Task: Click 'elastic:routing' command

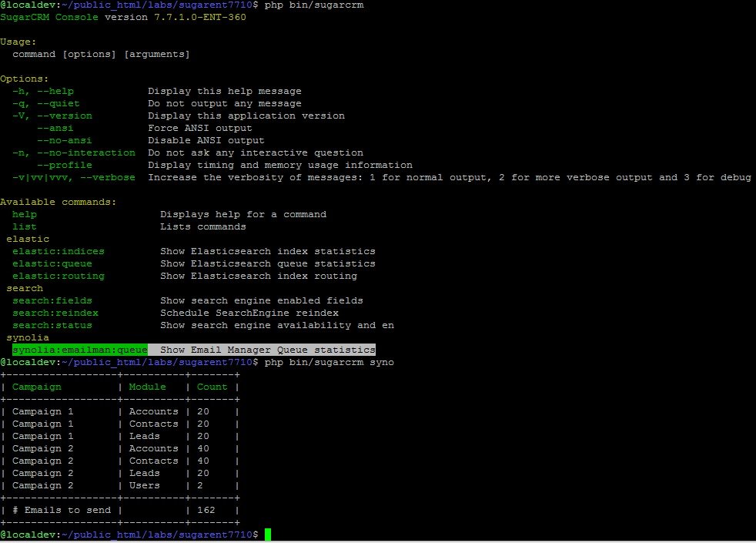Action: pyautogui.click(x=59, y=276)
